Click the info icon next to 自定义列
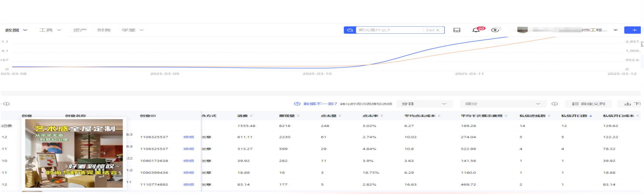The image size is (644, 194). click(x=554, y=104)
